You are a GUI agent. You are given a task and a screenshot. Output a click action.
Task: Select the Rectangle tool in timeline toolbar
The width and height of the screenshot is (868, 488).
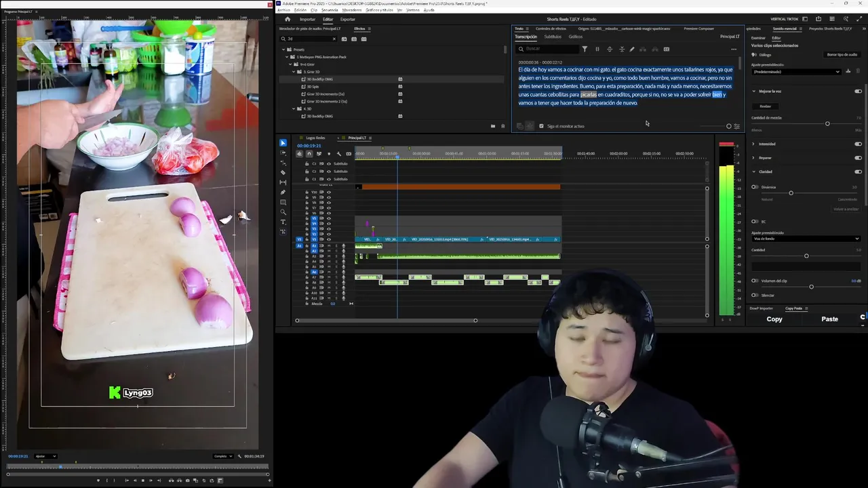pos(283,203)
